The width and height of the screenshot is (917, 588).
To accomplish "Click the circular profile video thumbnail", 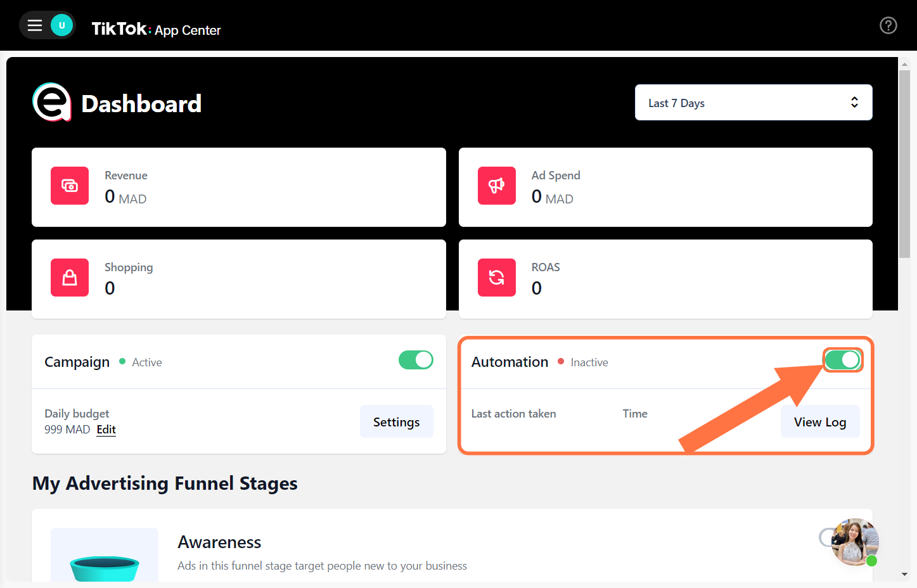I will pyautogui.click(x=855, y=542).
